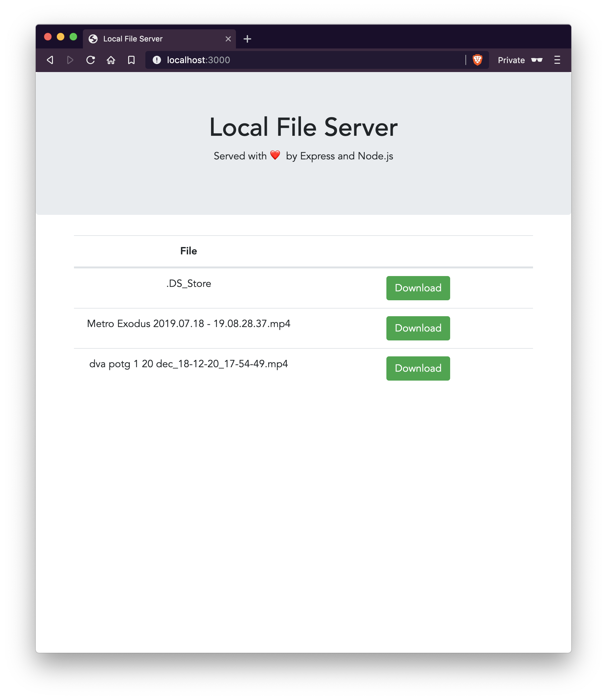Maximize window with green button
Screen dimensions: 607x700
[x=73, y=37]
